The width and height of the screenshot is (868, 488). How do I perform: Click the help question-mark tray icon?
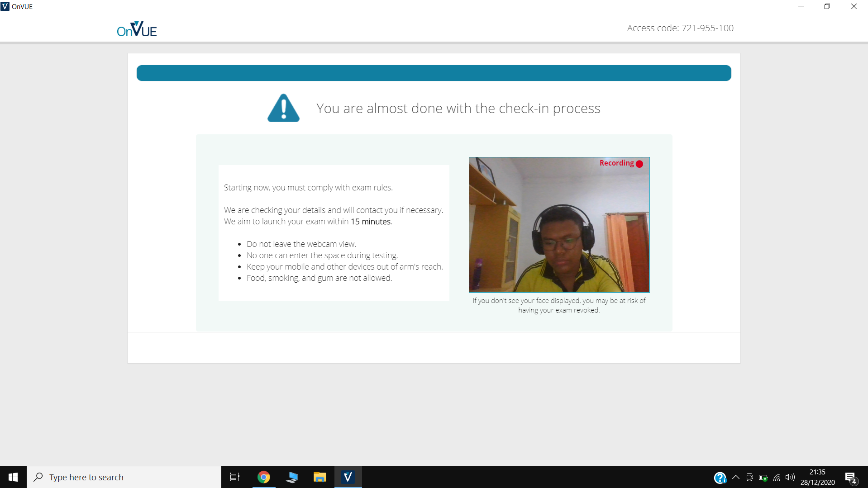coord(720,478)
